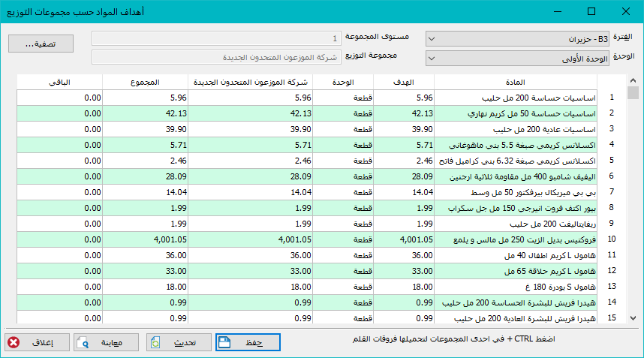Click target cell 18.00 in row 13
644x358 pixels.
pyautogui.click(x=404, y=287)
